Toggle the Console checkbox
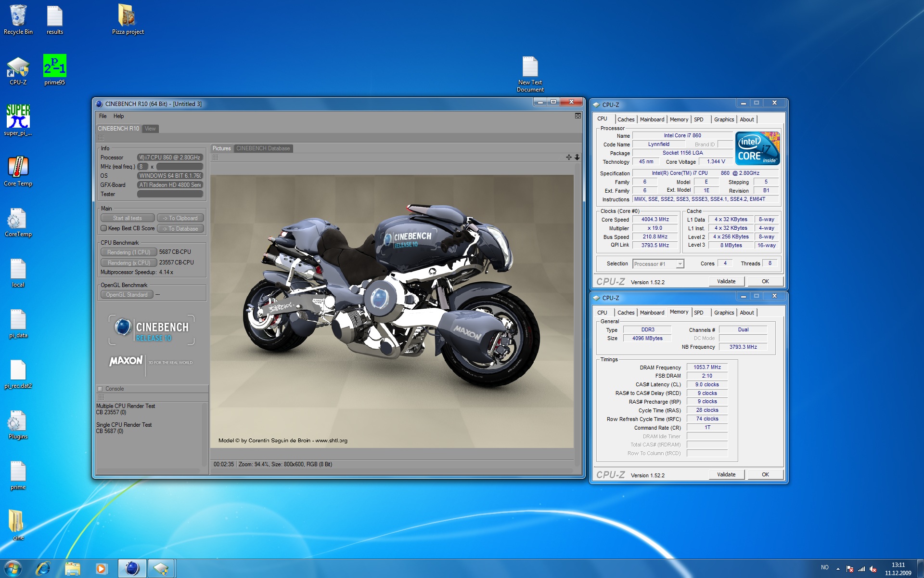This screenshot has height=578, width=924. pos(100,389)
